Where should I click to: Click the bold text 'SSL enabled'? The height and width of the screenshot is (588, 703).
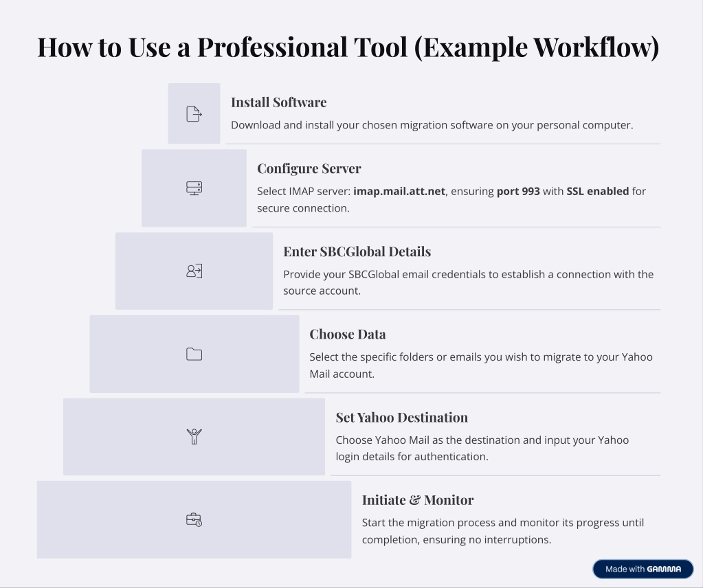[x=598, y=192]
